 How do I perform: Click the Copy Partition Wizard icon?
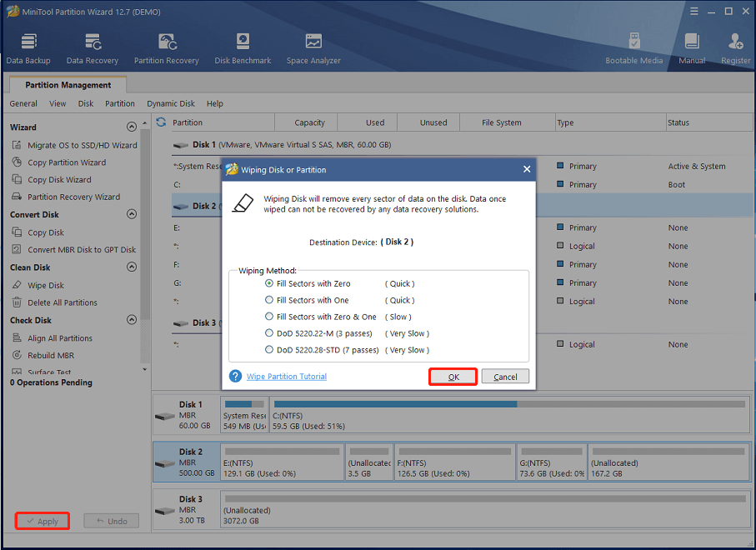click(17, 162)
